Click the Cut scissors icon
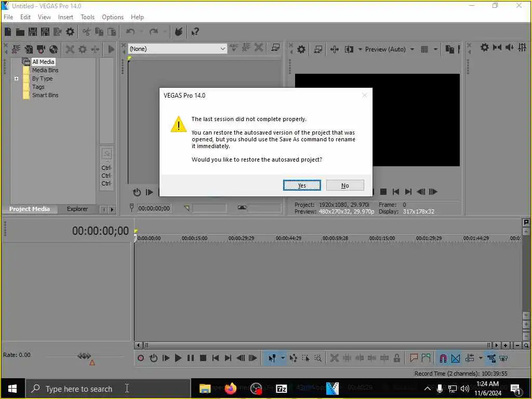Image resolution: width=532 pixels, height=399 pixels. click(x=87, y=32)
